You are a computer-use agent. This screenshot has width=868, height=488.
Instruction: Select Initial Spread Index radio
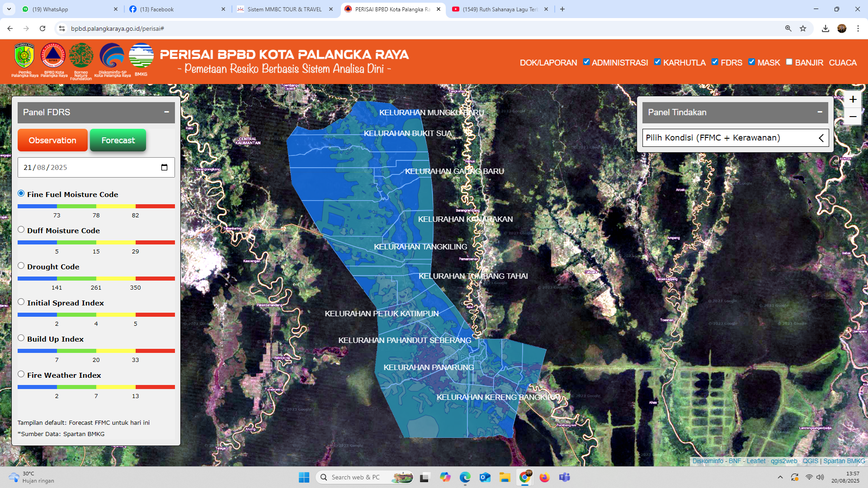pos(21,302)
